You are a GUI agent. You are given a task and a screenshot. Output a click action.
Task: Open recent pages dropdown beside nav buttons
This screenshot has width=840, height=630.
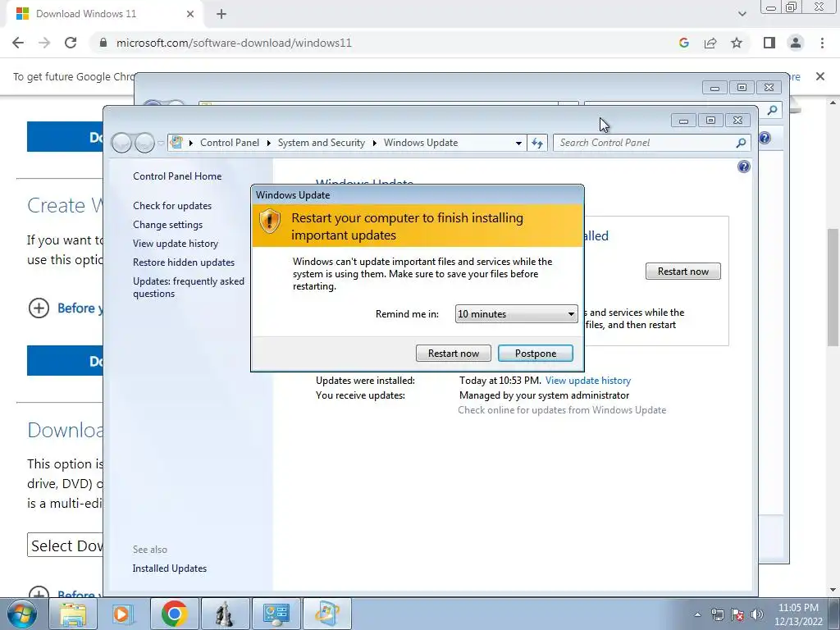[161, 143]
